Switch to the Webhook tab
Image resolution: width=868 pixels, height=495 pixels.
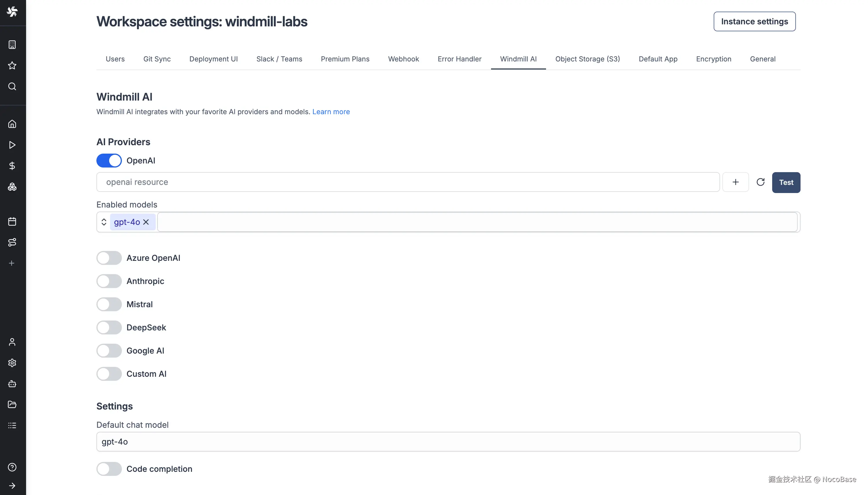pos(403,59)
